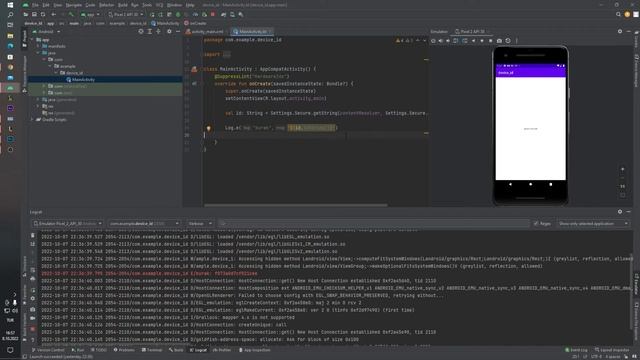Collapse the manifests folder arrow in project tree
This screenshot has height=360, width=640.
point(39,46)
